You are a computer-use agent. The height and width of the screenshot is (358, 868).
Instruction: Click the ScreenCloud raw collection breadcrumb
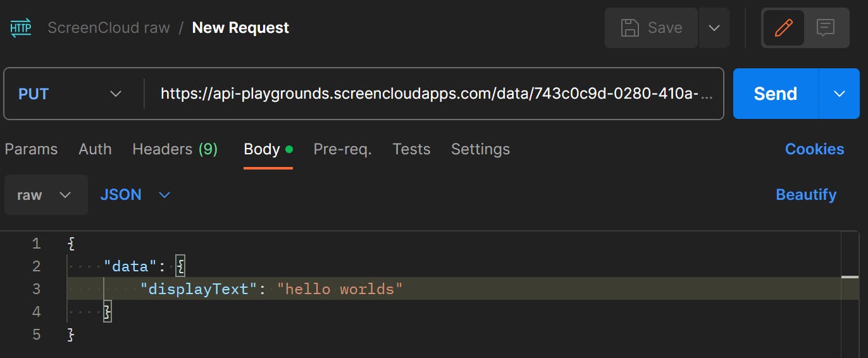click(x=109, y=28)
